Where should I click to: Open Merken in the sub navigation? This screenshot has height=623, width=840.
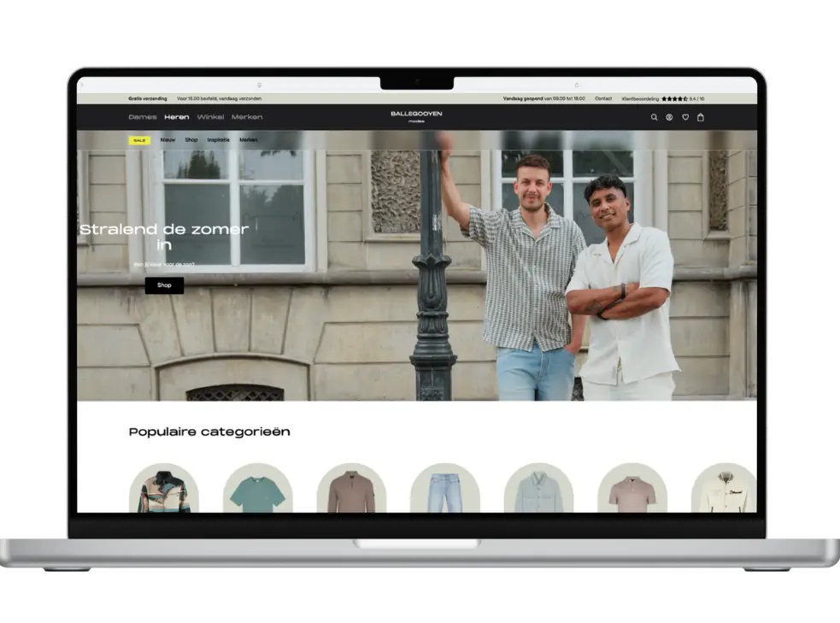249,140
